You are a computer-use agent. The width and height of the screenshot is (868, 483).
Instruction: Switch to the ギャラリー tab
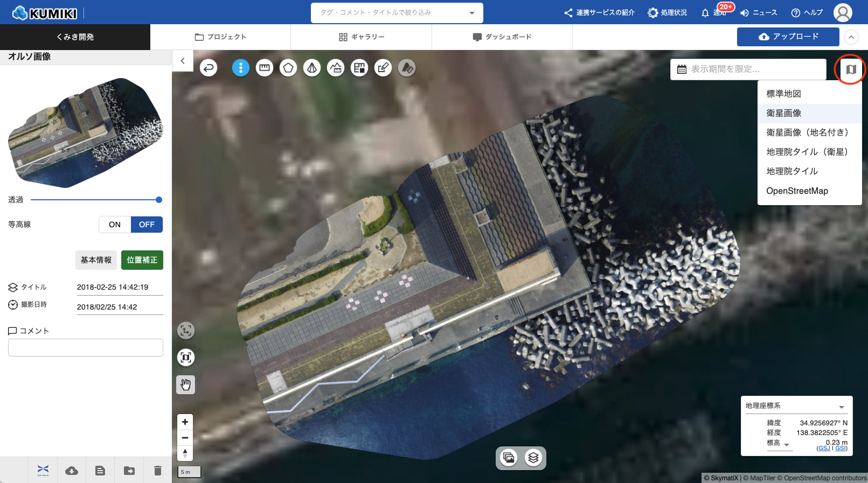pyautogui.click(x=361, y=37)
